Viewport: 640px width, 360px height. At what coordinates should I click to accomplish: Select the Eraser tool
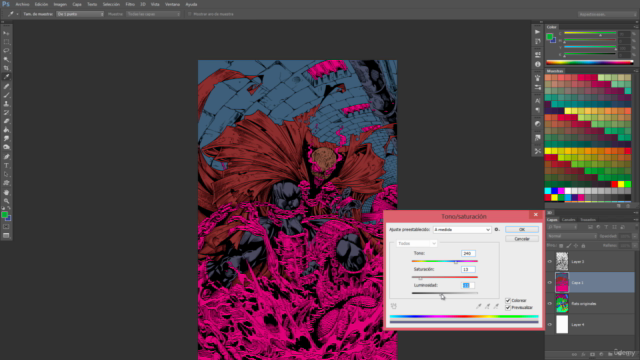click(6, 121)
